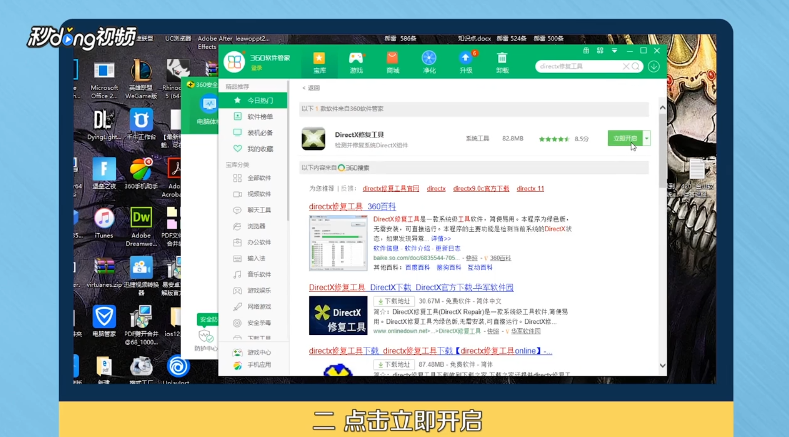
Task: Click the 'directx 11' suggestion link
Action: pos(530,188)
